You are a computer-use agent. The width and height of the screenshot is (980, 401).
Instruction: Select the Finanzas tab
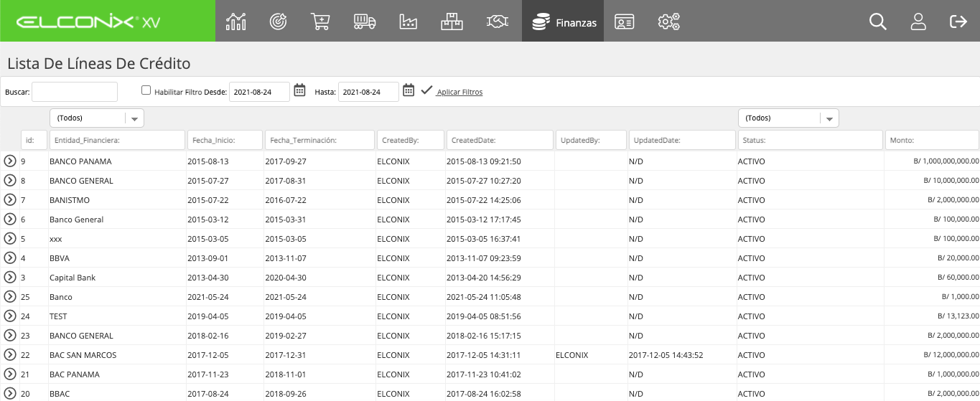(x=563, y=22)
